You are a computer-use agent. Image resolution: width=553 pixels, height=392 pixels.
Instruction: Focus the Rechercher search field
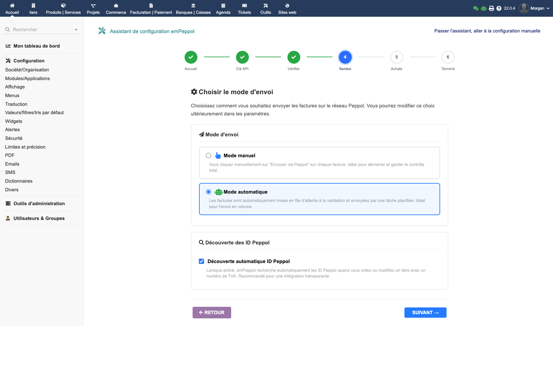coord(42,30)
